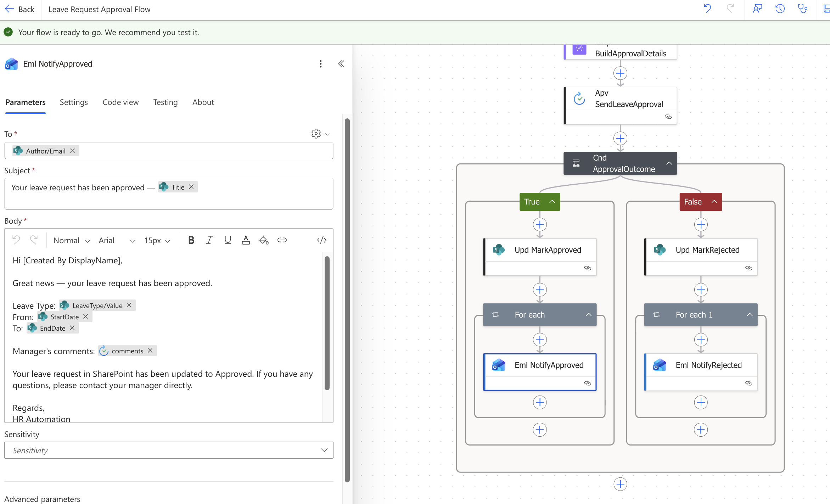
Task: Open the Sensitivity dropdown
Action: tap(324, 450)
